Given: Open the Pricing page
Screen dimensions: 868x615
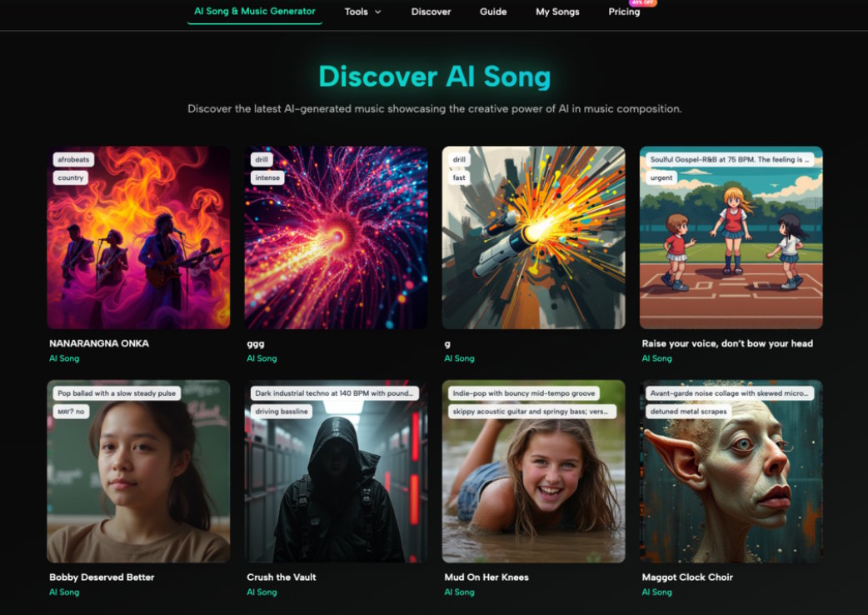Looking at the screenshot, I should pyautogui.click(x=624, y=12).
